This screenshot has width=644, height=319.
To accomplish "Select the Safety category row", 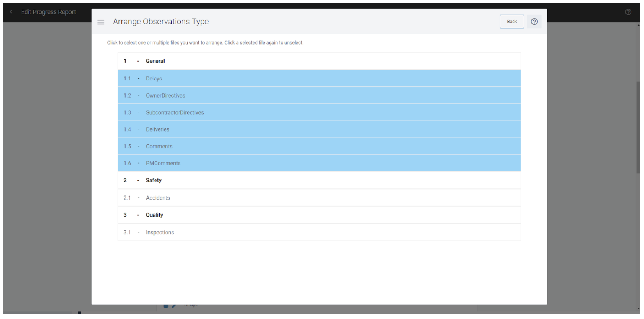I will 319,181.
